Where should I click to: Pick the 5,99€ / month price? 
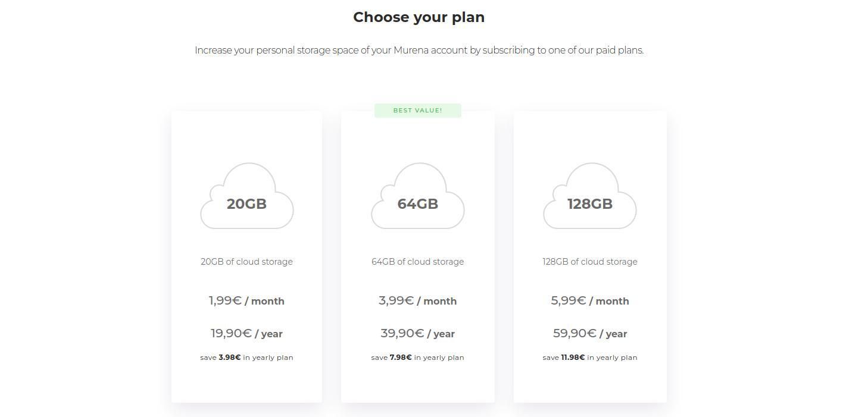click(589, 301)
